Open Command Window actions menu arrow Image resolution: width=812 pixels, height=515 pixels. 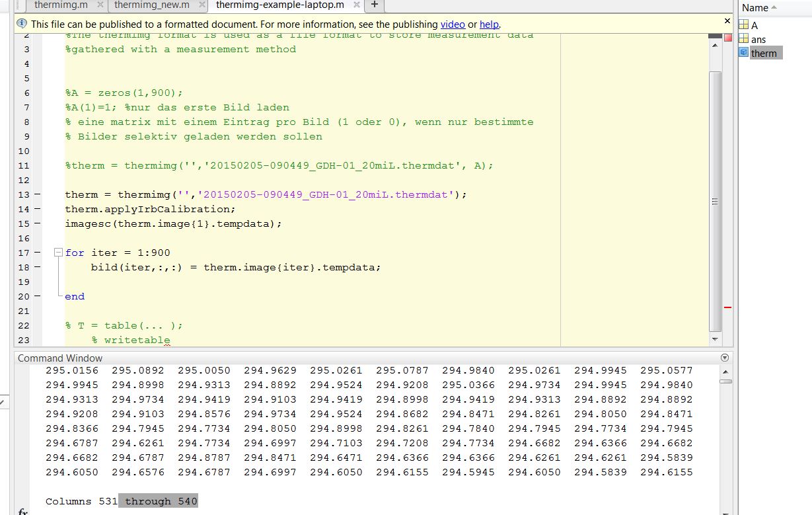pos(725,358)
